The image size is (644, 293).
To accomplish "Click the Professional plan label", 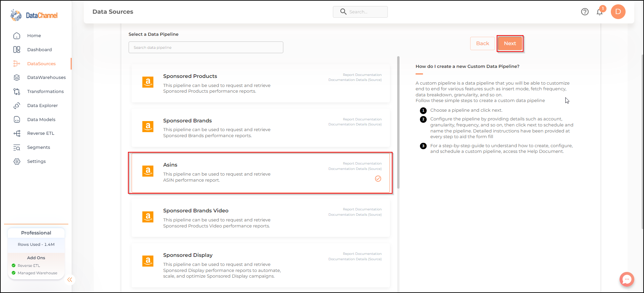I will click(36, 233).
